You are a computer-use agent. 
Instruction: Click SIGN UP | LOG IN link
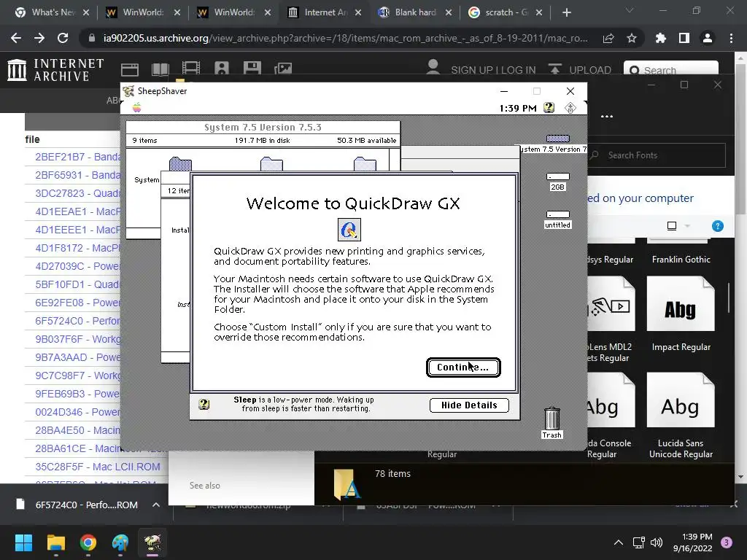click(493, 70)
